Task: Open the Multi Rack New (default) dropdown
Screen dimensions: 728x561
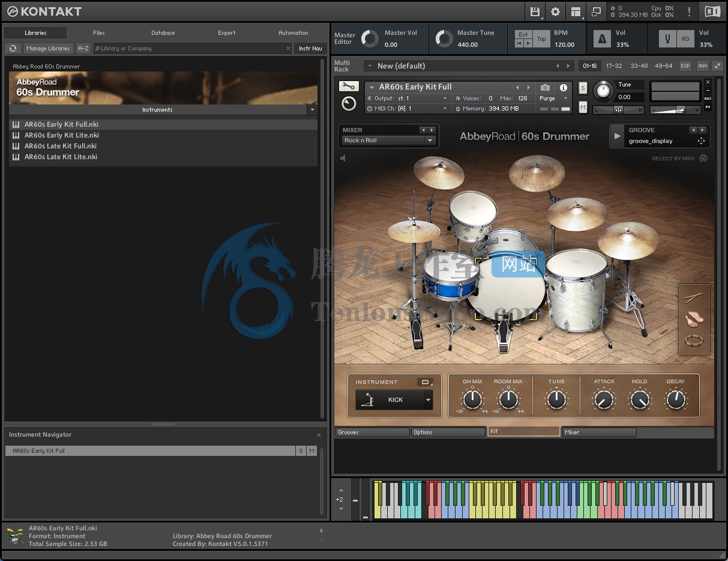Action: (468, 66)
